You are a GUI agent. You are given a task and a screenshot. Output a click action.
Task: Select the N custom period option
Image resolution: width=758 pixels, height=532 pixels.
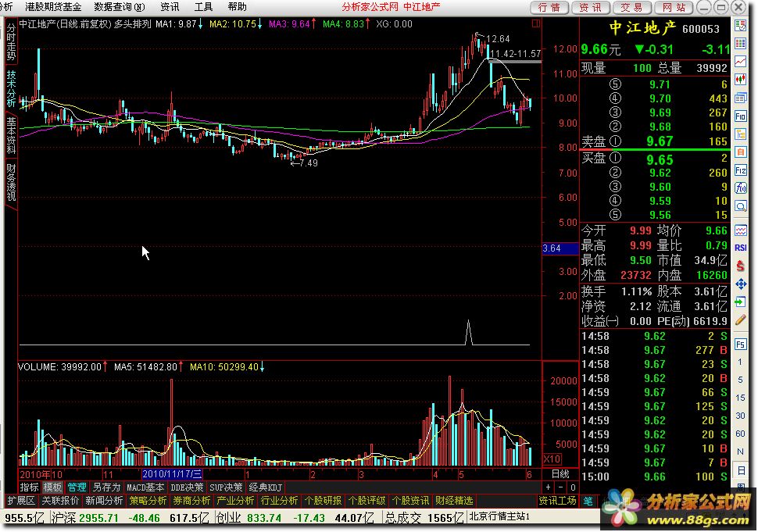[740, 452]
